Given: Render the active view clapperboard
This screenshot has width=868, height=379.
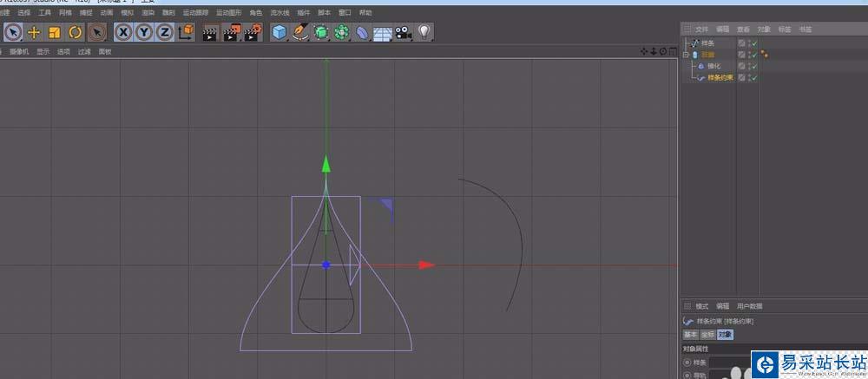Looking at the screenshot, I should [210, 33].
